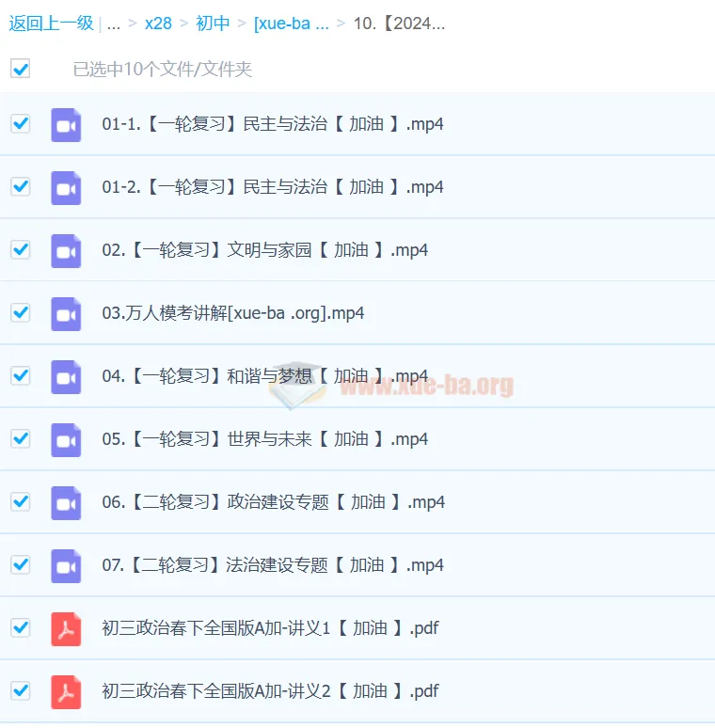This screenshot has height=728, width=715.
Task: Click video icon for 01-1 民主与法治 file
Action: 66,124
